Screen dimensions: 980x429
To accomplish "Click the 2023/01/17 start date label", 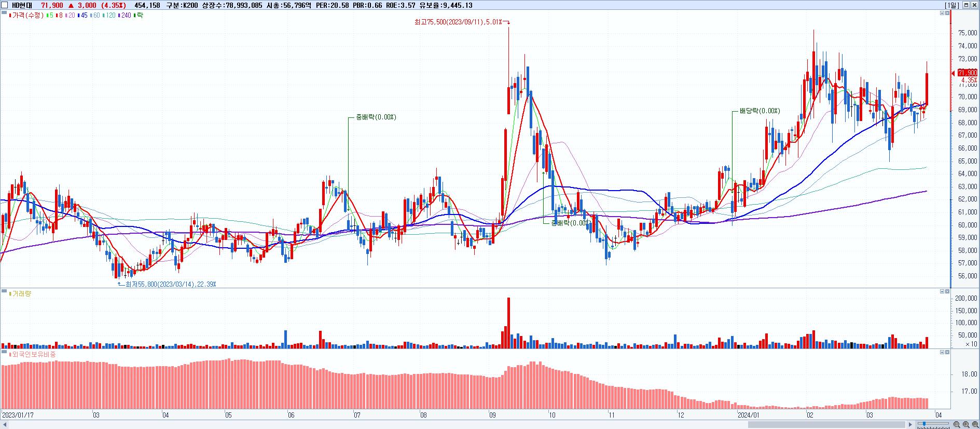I will click(18, 415).
